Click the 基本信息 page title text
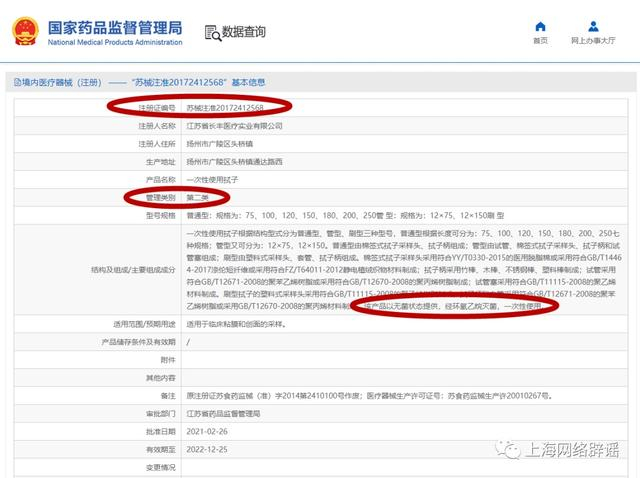 pos(248,82)
